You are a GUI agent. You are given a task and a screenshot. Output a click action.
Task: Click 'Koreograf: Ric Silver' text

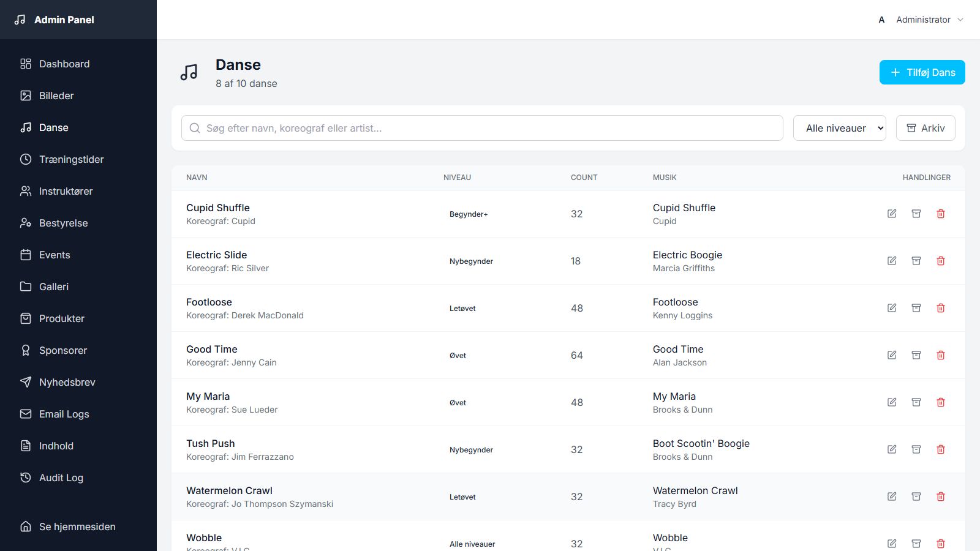[227, 268]
